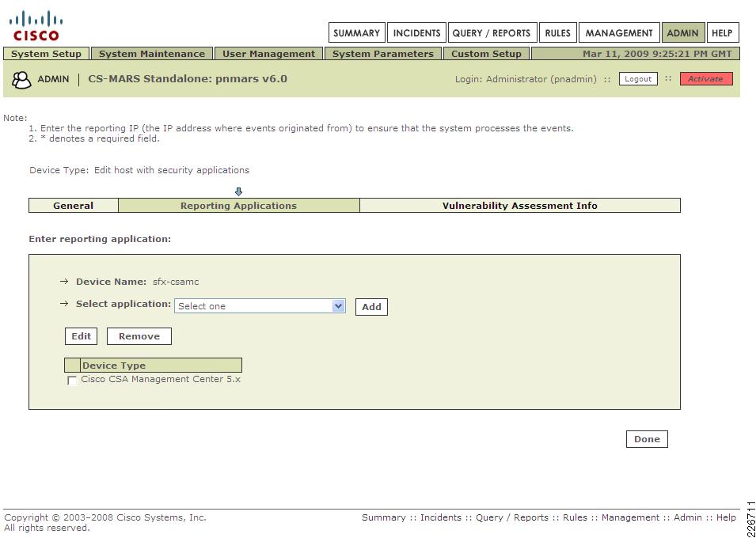
Task: Click the Cisco CSA Management Center 5.x label
Action: (161, 379)
